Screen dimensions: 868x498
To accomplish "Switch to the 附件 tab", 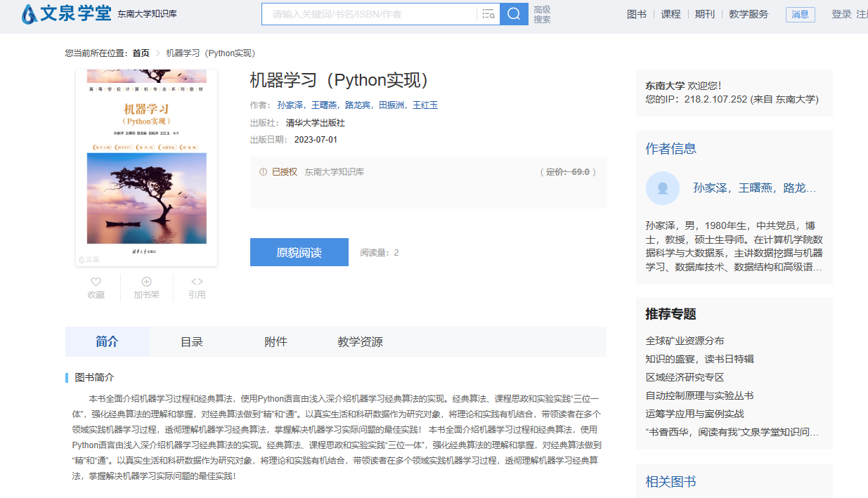I will [x=276, y=342].
